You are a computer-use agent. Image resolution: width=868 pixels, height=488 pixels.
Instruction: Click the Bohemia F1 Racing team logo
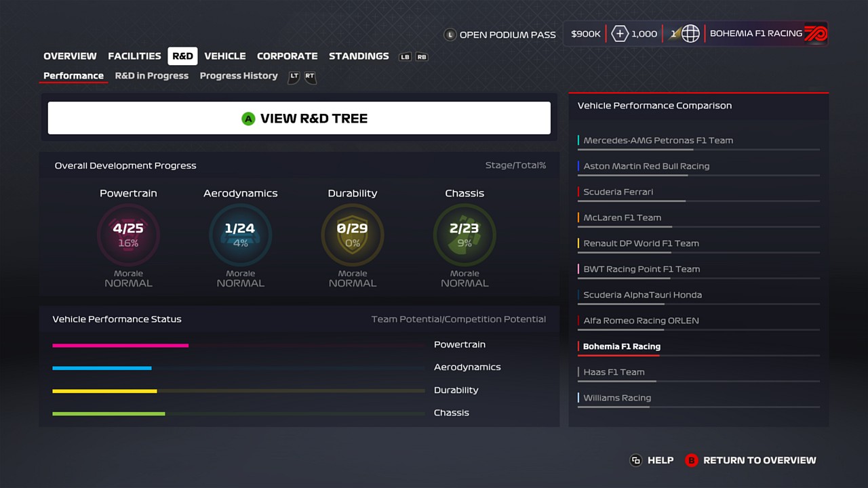(815, 34)
